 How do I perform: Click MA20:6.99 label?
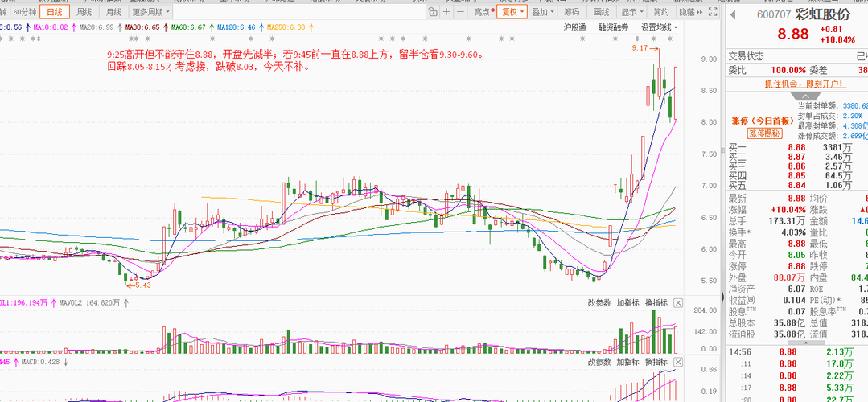pyautogui.click(x=97, y=27)
